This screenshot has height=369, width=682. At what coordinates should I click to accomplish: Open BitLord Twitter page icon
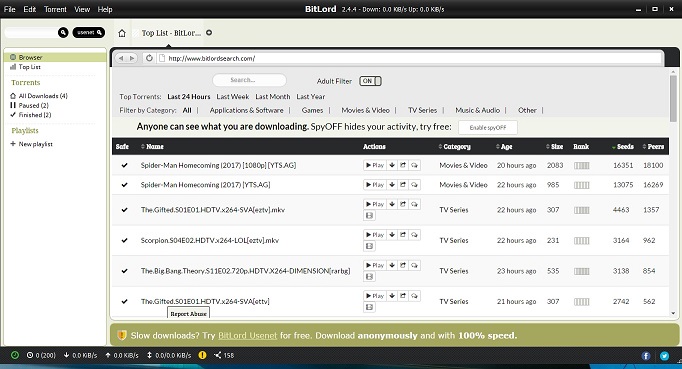664,356
